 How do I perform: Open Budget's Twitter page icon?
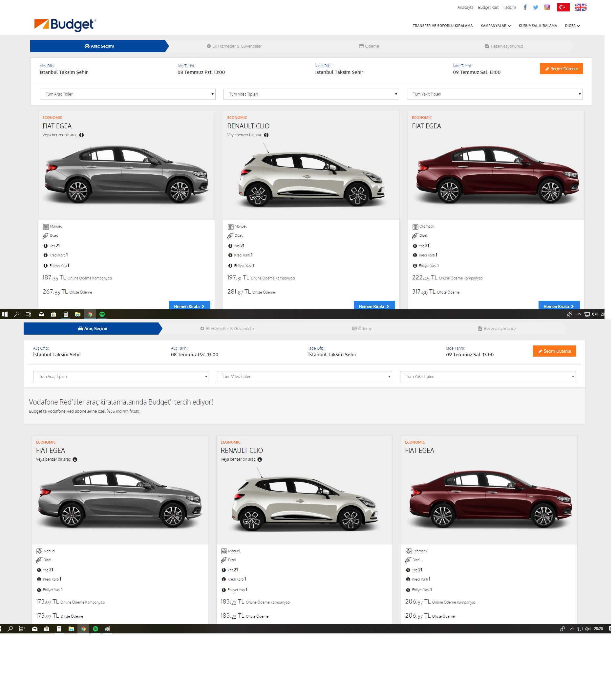pos(535,7)
